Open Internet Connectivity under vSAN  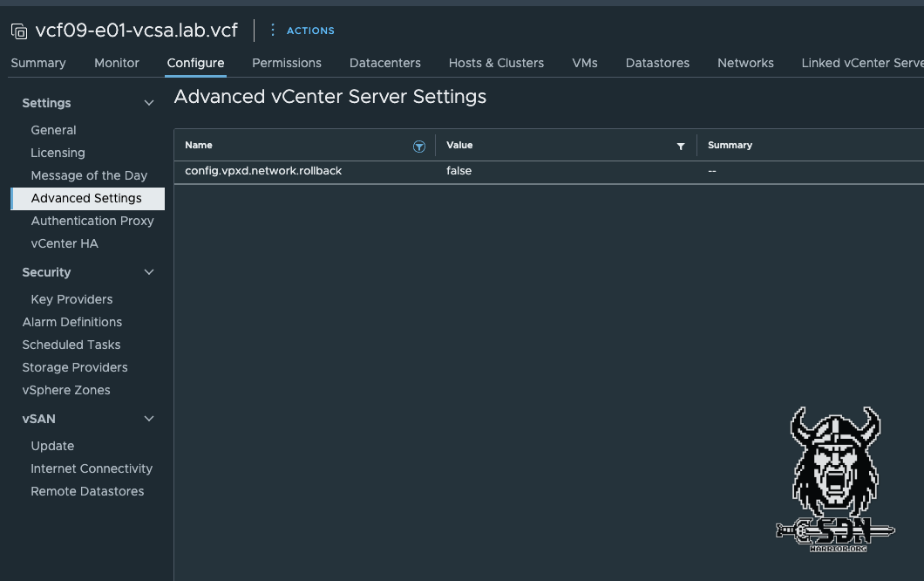pyautogui.click(x=91, y=468)
